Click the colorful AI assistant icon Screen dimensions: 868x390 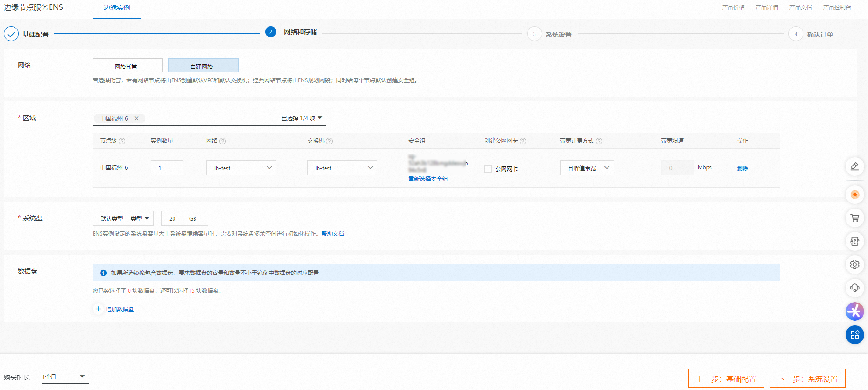click(x=854, y=311)
